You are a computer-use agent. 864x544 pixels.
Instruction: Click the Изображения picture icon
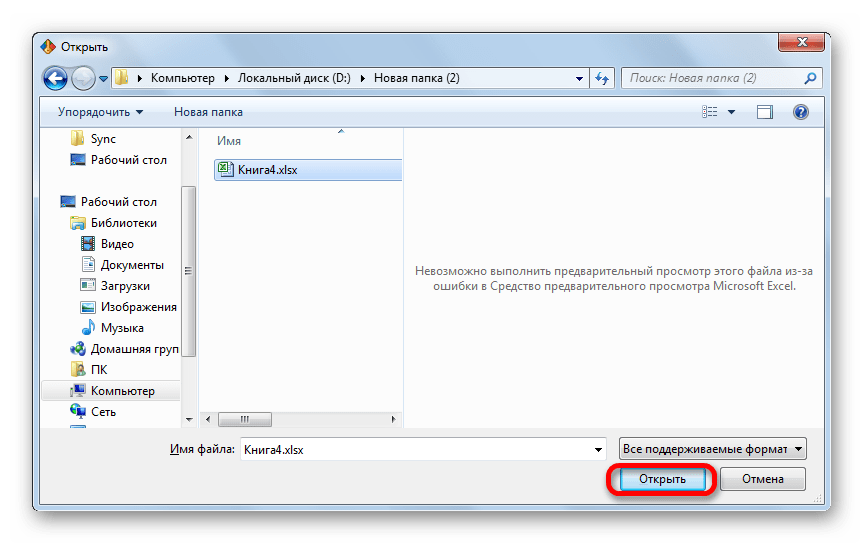[x=88, y=307]
